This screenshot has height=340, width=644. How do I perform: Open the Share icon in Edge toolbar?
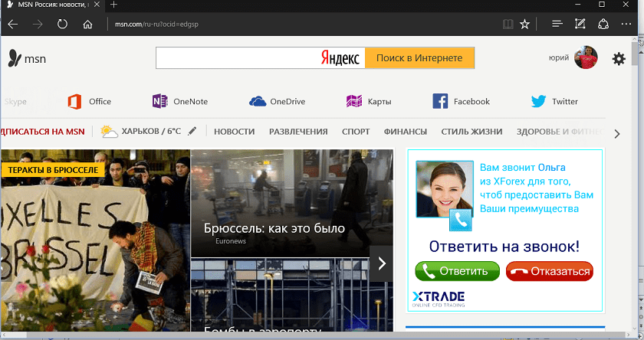click(603, 25)
